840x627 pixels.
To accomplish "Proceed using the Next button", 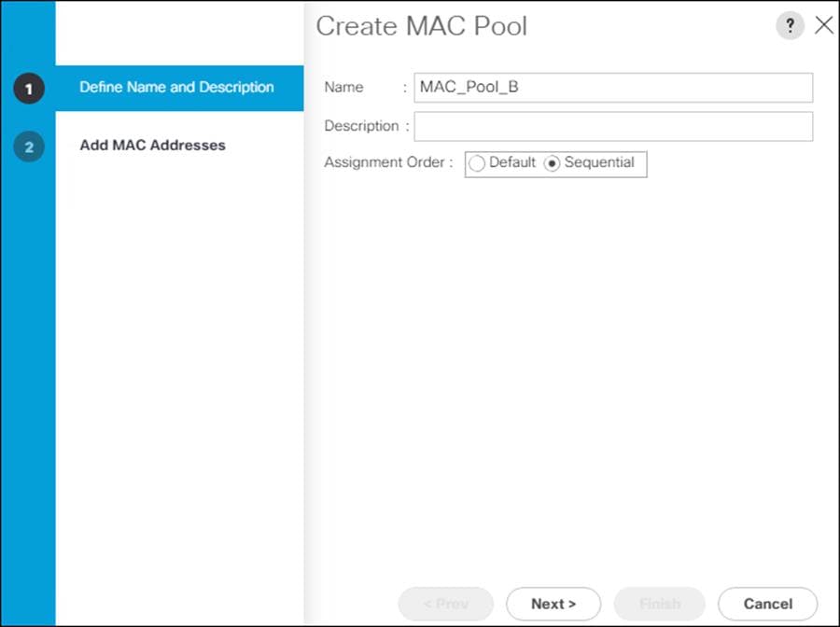I will [x=553, y=604].
